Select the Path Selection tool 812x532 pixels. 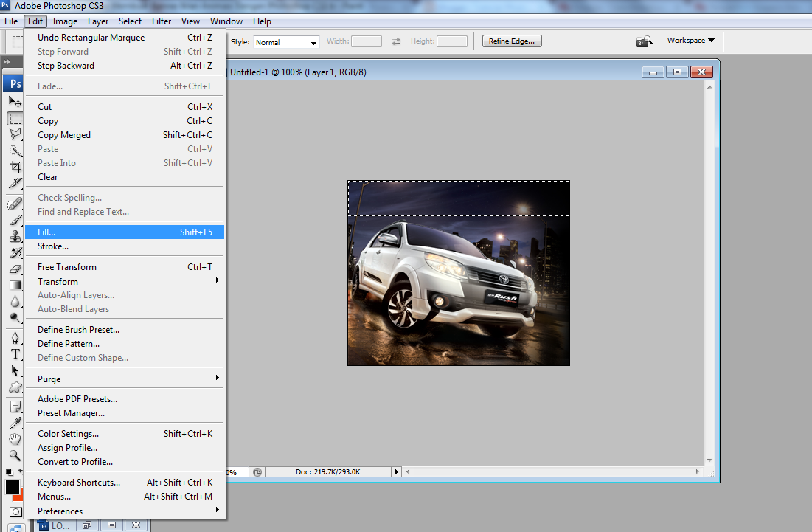[15, 370]
